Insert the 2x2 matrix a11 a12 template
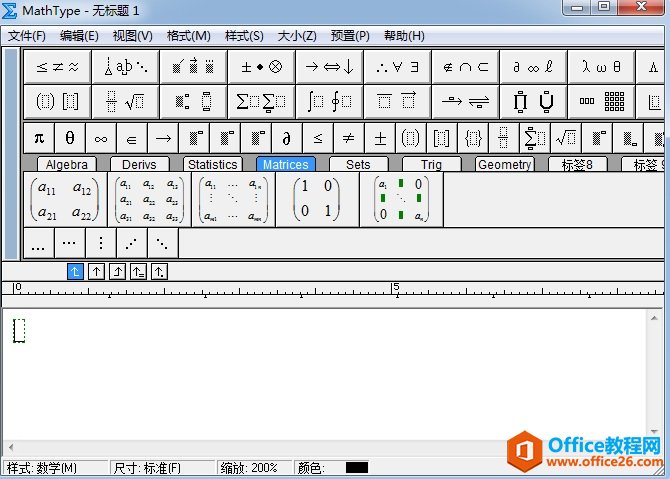The height and width of the screenshot is (479, 670). click(65, 199)
